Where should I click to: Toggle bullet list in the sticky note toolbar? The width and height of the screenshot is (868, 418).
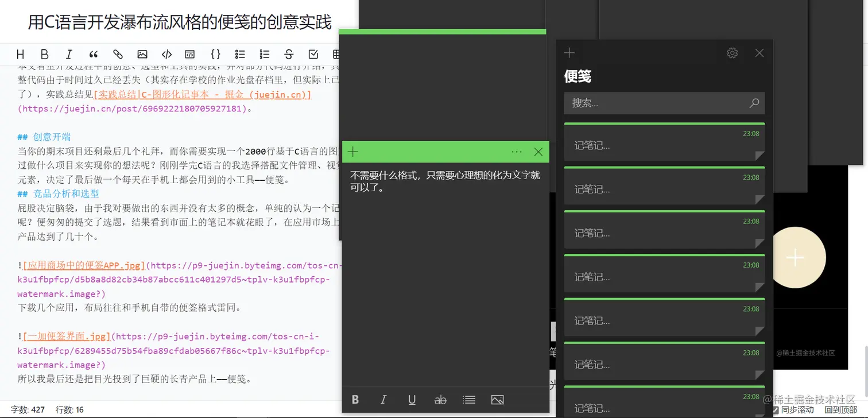(469, 400)
